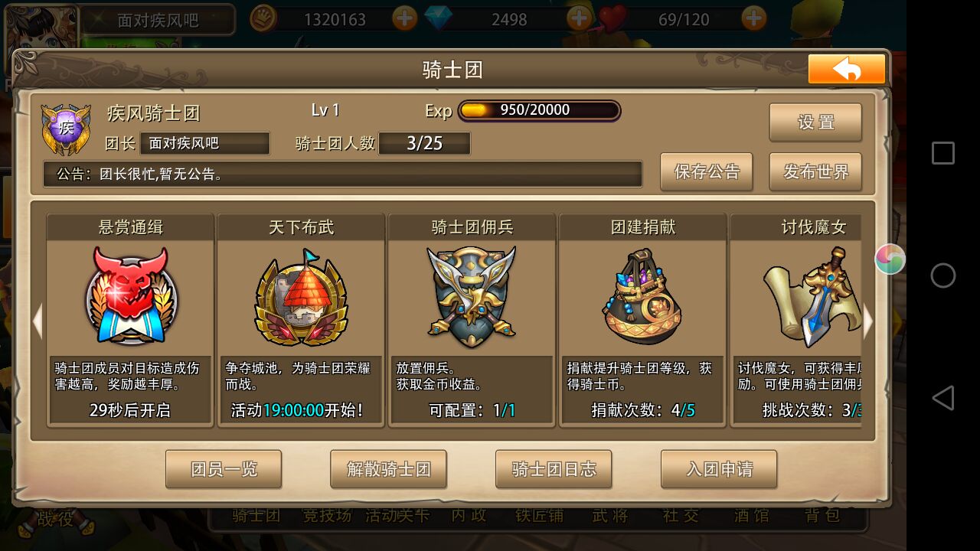Click the guild Exp progress bar
Viewport: 980px width, 551px height.
coord(539,111)
